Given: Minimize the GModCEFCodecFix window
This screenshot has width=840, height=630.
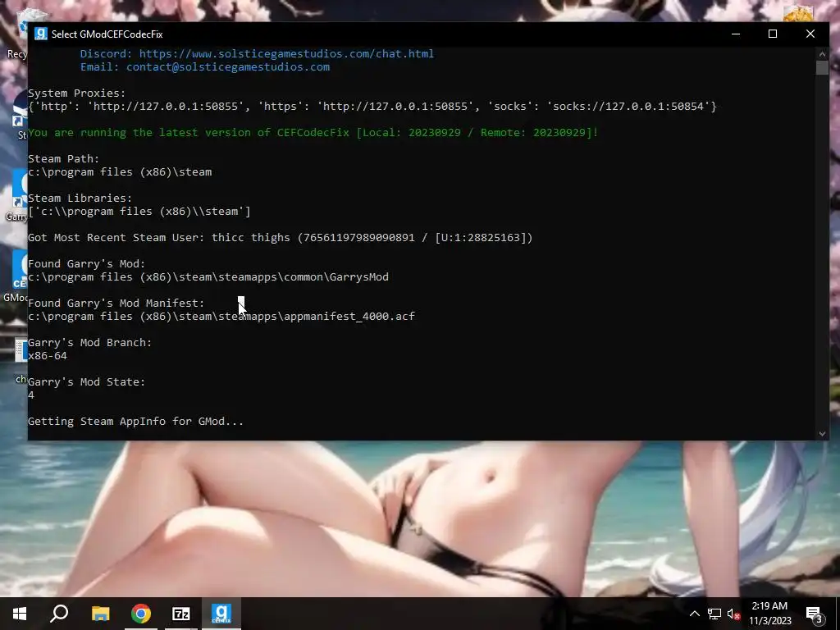Looking at the screenshot, I should tap(736, 34).
